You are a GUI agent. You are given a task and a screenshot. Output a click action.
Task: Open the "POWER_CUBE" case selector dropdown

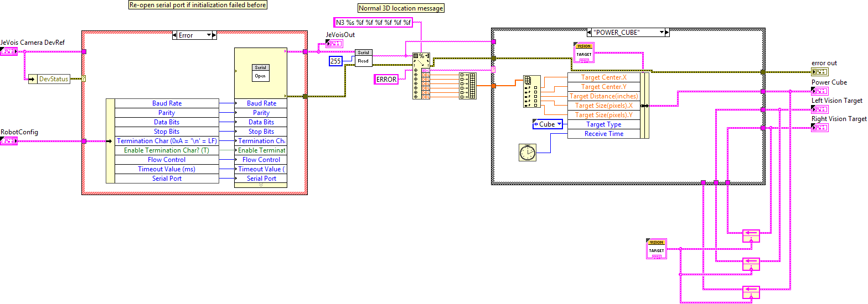pyautogui.click(x=660, y=33)
